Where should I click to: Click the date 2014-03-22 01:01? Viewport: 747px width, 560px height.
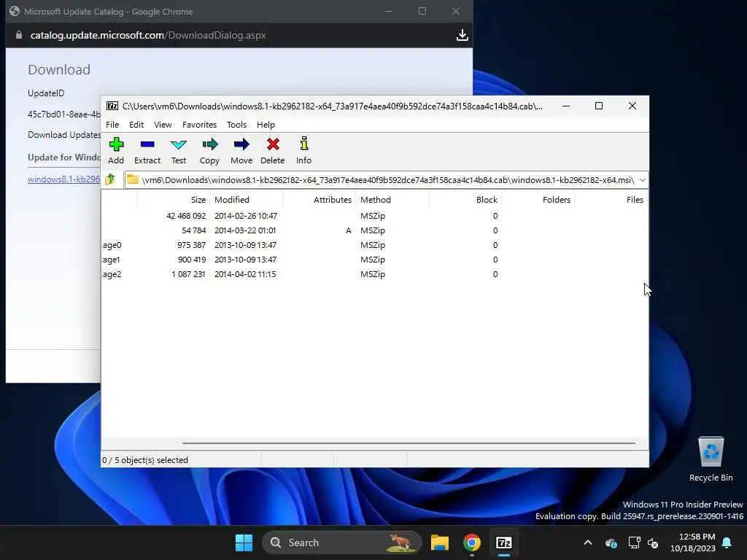[245, 230]
